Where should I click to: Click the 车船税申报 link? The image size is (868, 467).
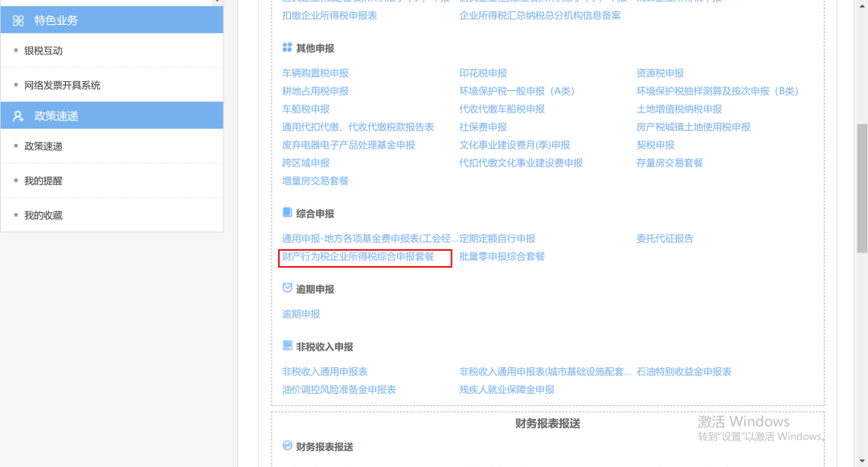305,109
